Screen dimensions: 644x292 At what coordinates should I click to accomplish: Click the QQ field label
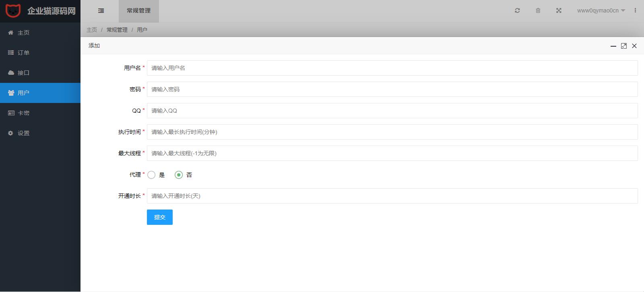(136, 111)
